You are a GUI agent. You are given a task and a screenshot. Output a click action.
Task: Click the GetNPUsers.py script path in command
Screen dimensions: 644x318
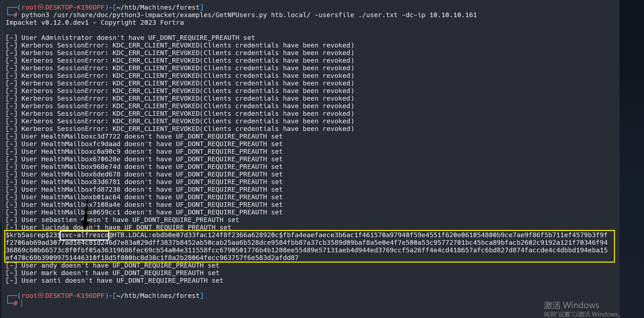click(x=160, y=15)
